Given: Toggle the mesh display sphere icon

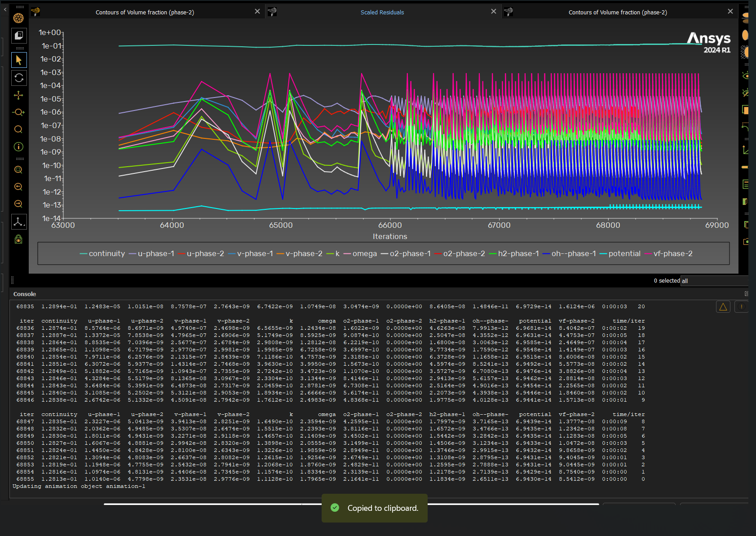Looking at the screenshot, I should pos(18,18).
